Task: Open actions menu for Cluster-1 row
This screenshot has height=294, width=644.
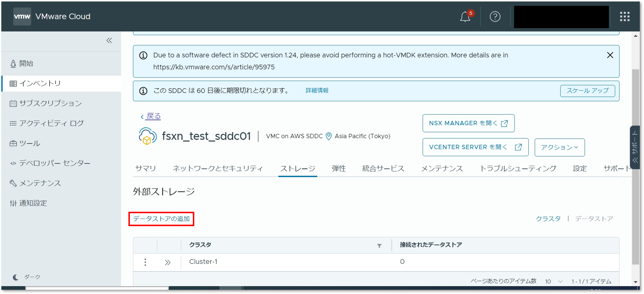Action: click(145, 262)
